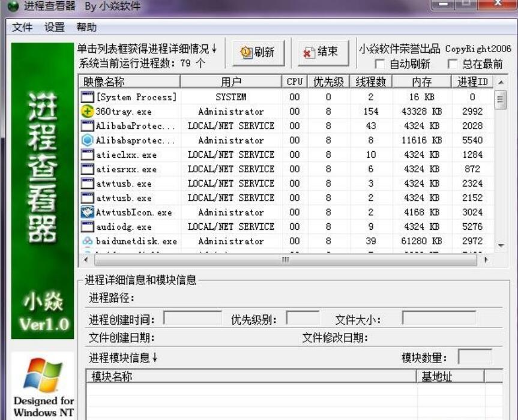This screenshot has height=420, width=518.
Task: Sort by CPU column header
Action: (x=294, y=82)
